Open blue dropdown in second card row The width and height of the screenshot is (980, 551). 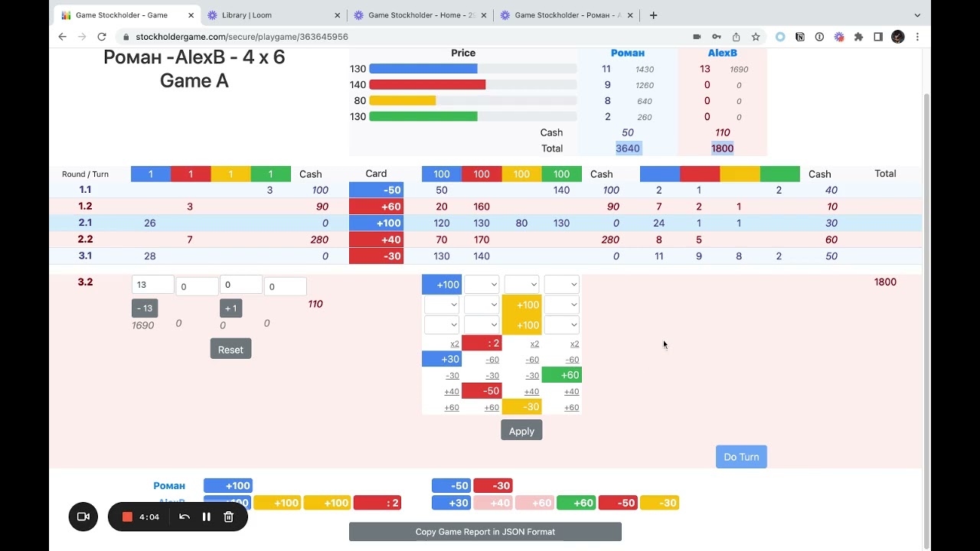(442, 305)
